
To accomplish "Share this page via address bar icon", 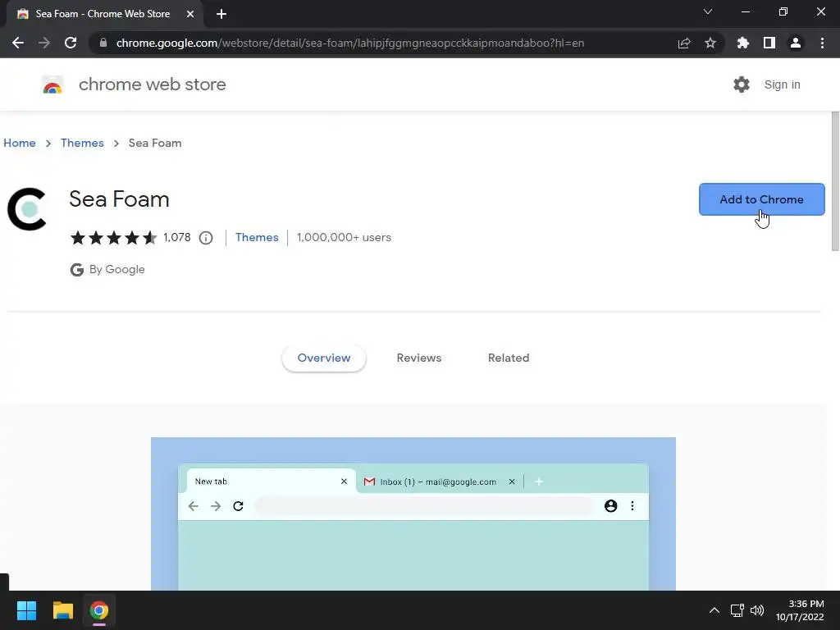I will [684, 43].
